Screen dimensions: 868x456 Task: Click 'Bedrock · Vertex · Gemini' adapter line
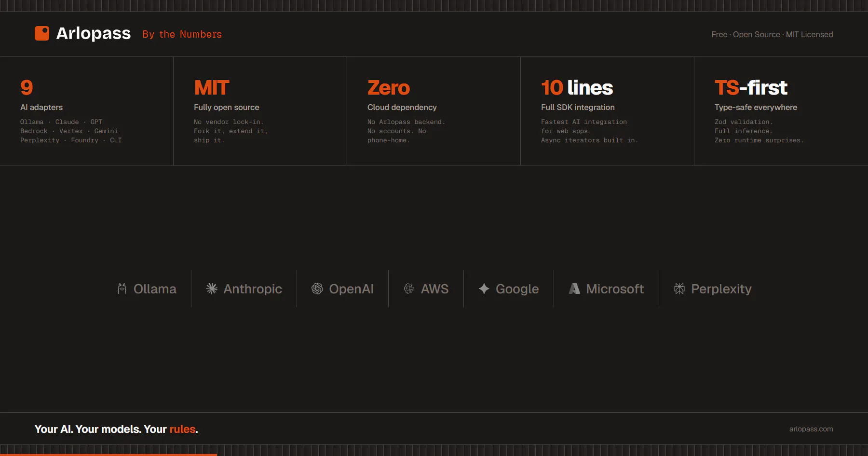(x=69, y=131)
